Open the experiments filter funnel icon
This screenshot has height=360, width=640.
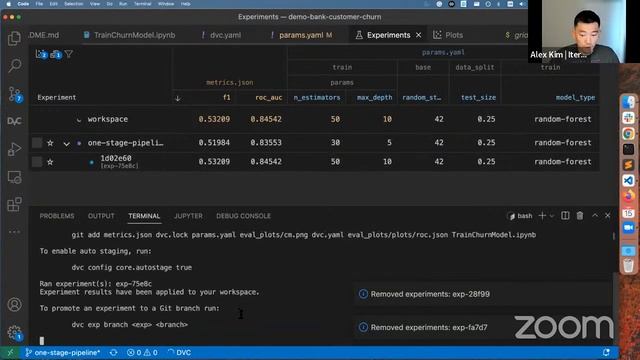click(69, 54)
